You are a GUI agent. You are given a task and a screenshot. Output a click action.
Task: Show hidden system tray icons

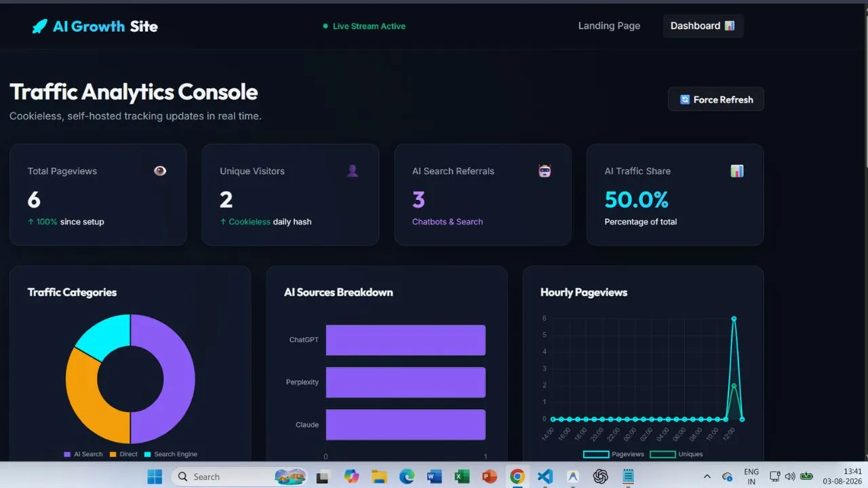(x=707, y=476)
